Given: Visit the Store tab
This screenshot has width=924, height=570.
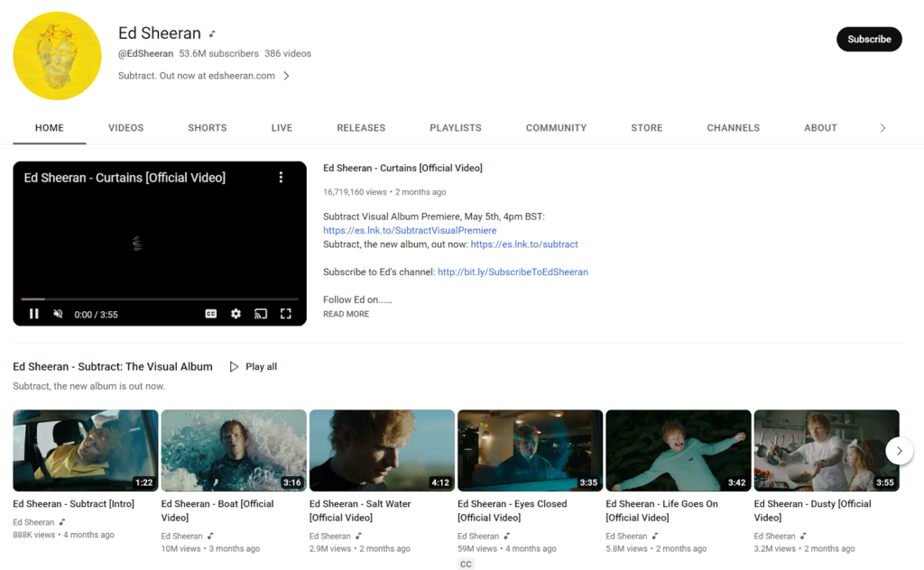Looking at the screenshot, I should 647,128.
